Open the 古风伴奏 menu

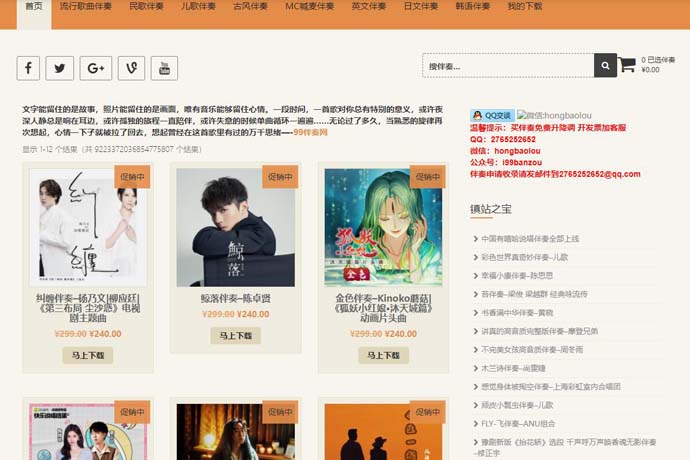250,6
